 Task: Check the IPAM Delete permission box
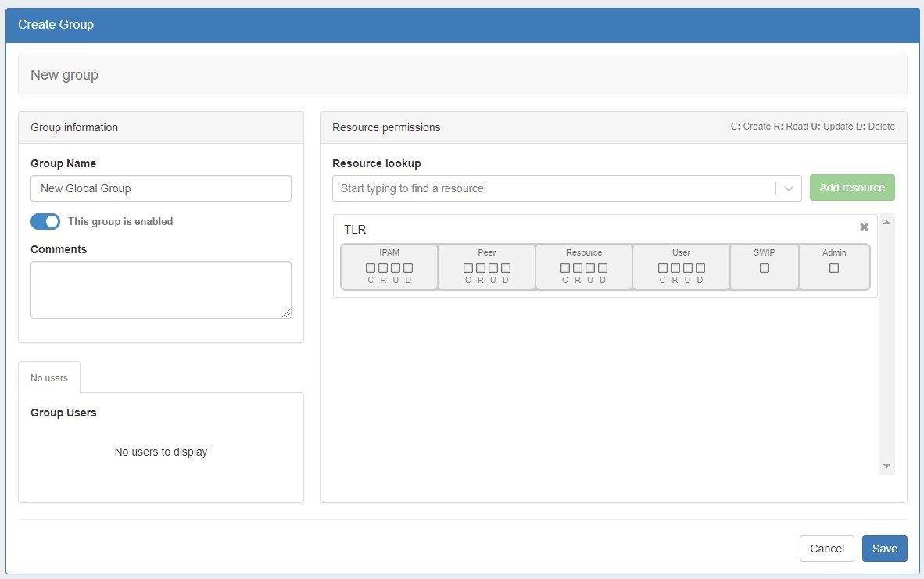(x=408, y=268)
